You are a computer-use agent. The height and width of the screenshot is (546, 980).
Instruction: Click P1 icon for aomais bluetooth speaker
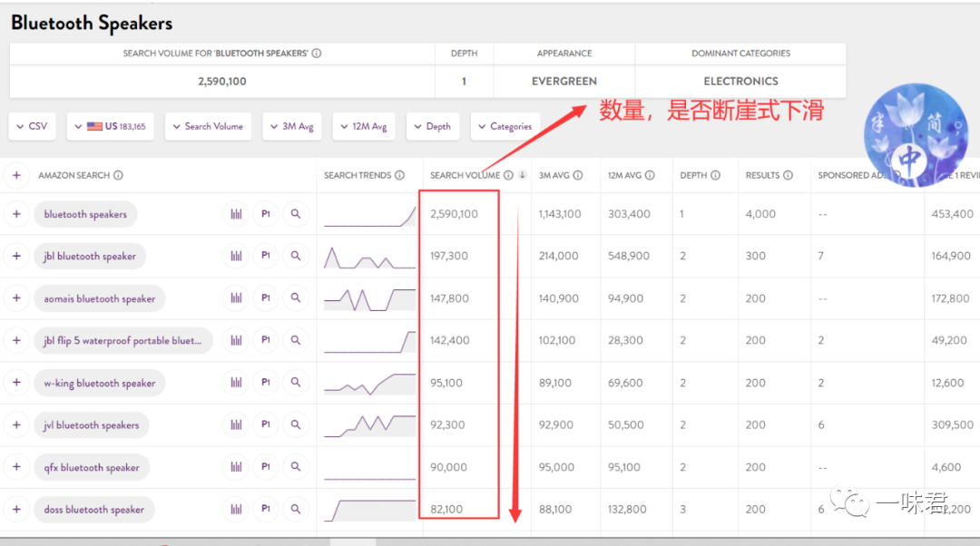266,298
